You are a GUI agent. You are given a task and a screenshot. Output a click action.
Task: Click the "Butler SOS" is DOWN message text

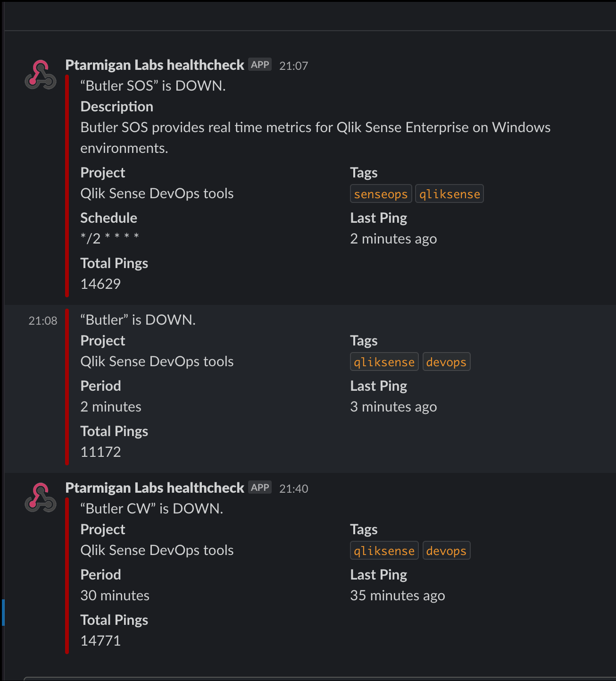(x=153, y=86)
